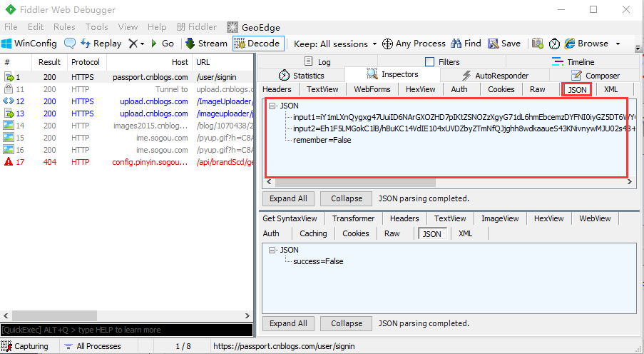This screenshot has width=644, height=354.
Task: Select session 14 image icon
Action: (9, 126)
